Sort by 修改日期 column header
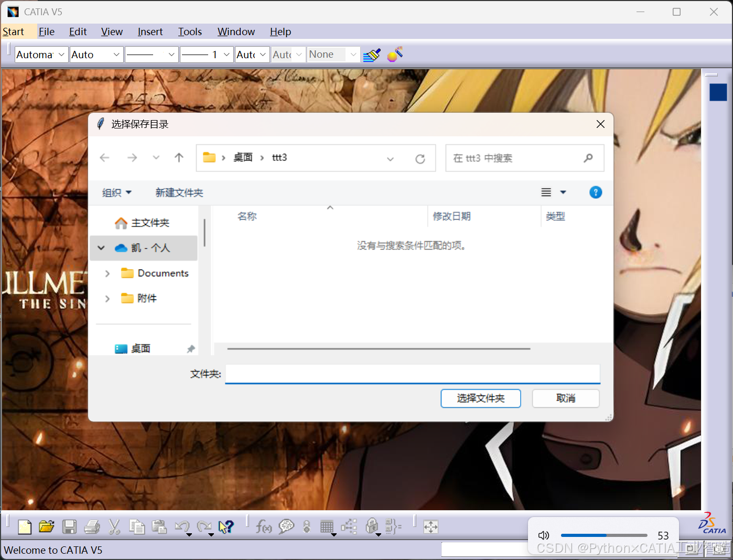 tap(451, 217)
